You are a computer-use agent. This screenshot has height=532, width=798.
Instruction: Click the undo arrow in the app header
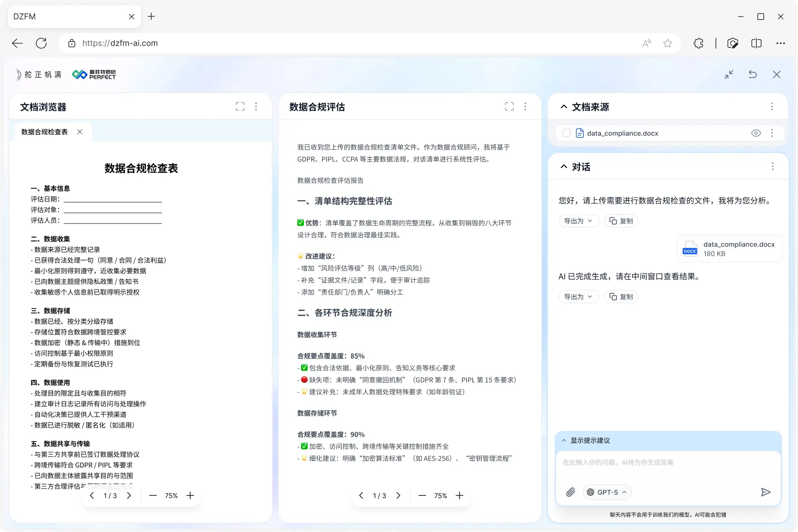[x=753, y=74]
